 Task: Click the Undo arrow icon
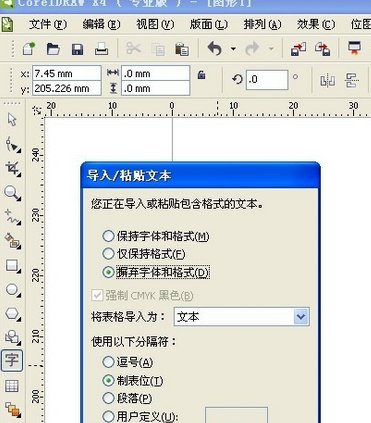215,49
